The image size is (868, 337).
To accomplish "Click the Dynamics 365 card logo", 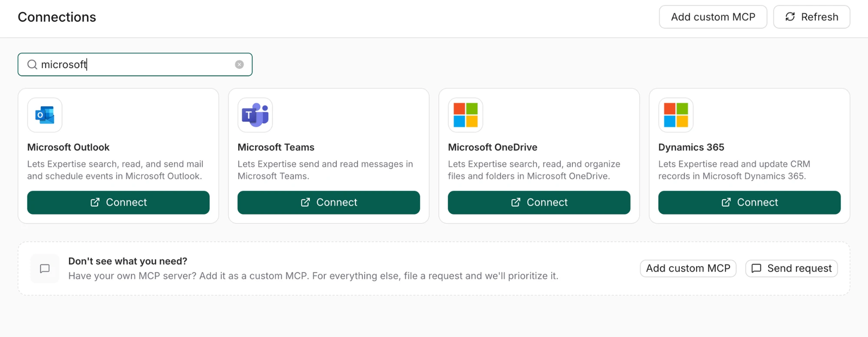I will (676, 115).
